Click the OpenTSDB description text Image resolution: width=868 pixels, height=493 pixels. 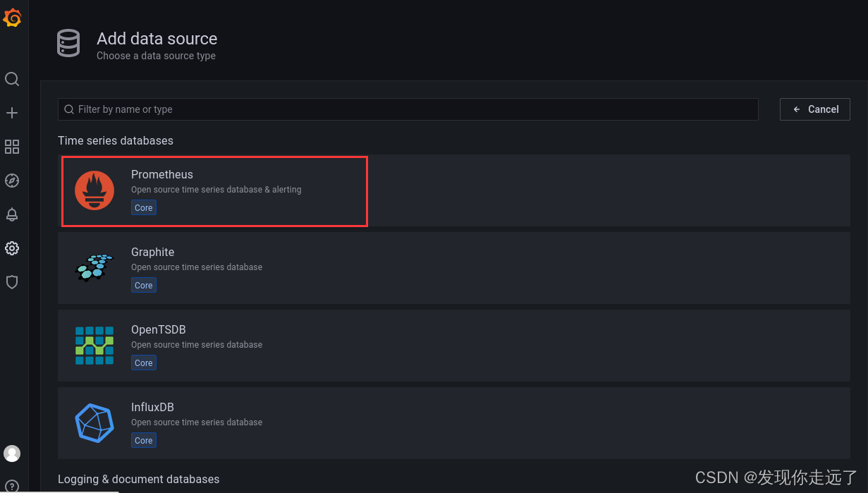tap(197, 345)
